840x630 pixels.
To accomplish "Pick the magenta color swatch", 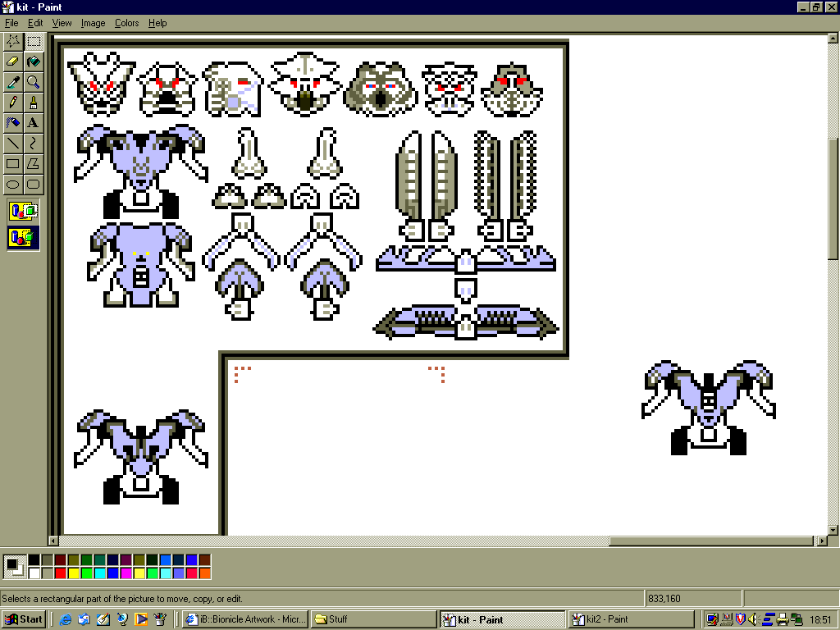I will click(126, 573).
